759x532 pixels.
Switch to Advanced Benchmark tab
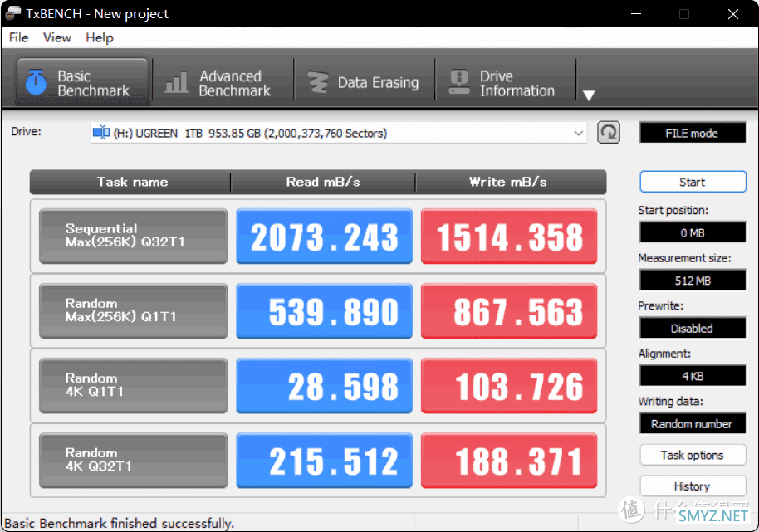tap(223, 82)
